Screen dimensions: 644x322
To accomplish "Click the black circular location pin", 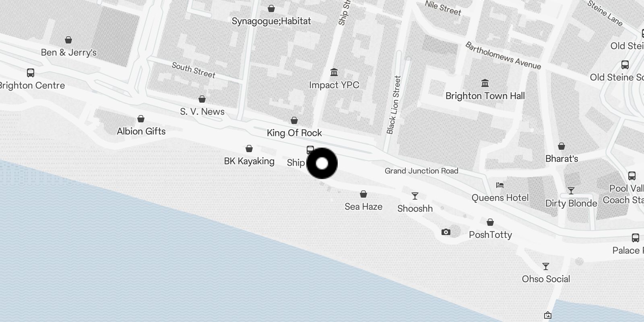I will click(322, 163).
